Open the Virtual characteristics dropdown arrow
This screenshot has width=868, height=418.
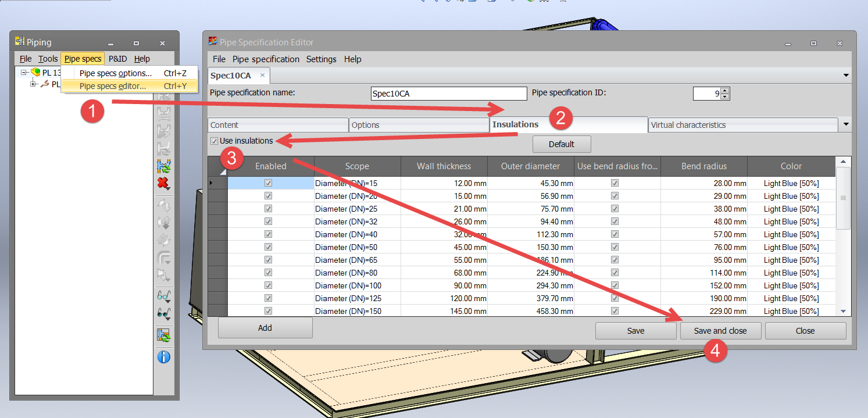click(x=846, y=124)
